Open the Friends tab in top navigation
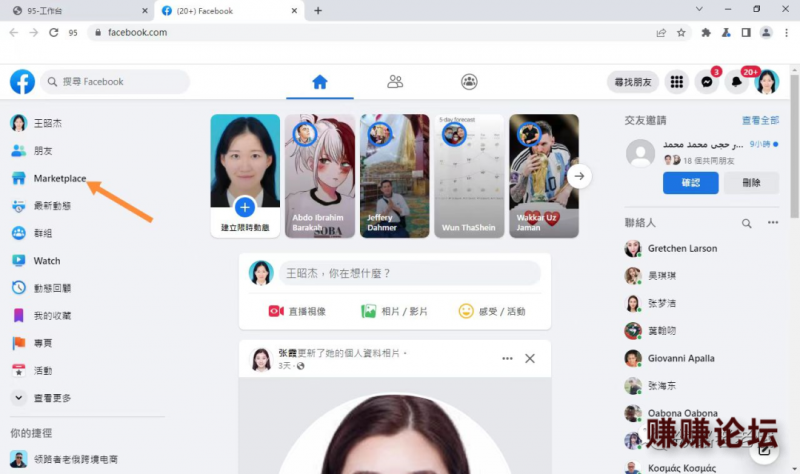Image resolution: width=800 pixels, height=474 pixels. [395, 82]
